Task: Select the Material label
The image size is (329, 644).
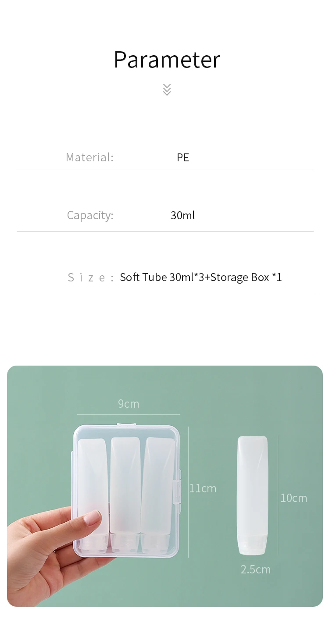Action: coord(89,157)
